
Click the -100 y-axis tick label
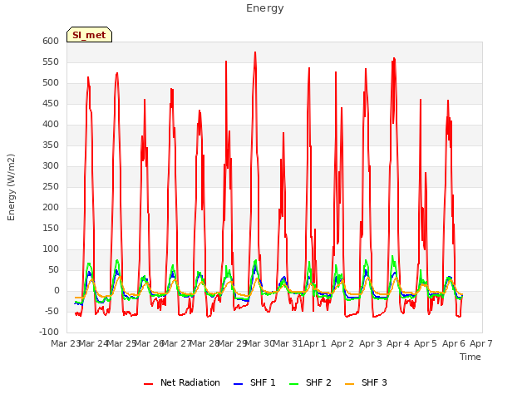click(x=49, y=332)
